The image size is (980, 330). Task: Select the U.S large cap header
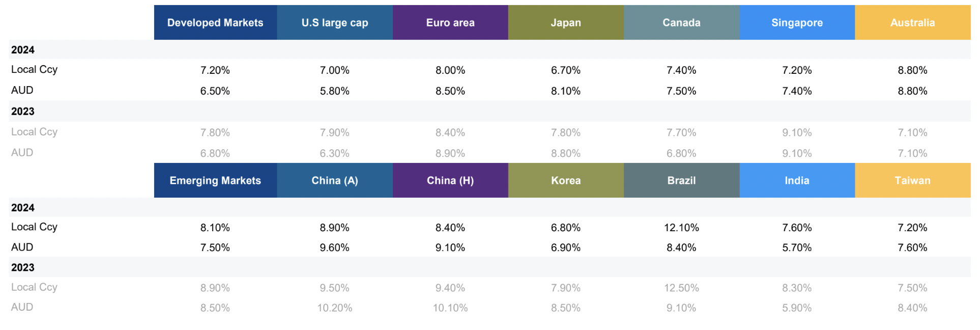pos(334,23)
